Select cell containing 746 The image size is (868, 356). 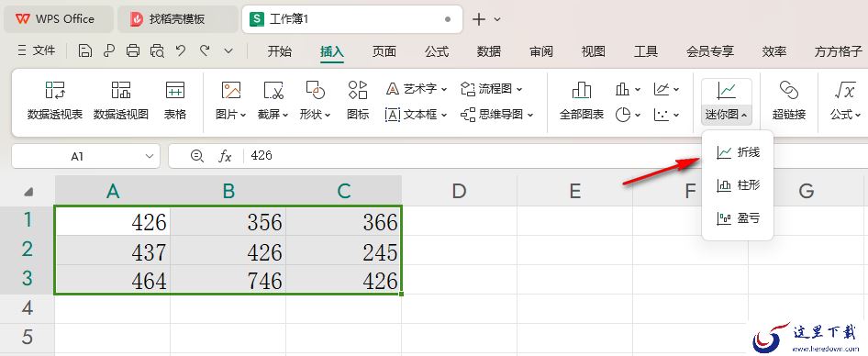pos(228,280)
